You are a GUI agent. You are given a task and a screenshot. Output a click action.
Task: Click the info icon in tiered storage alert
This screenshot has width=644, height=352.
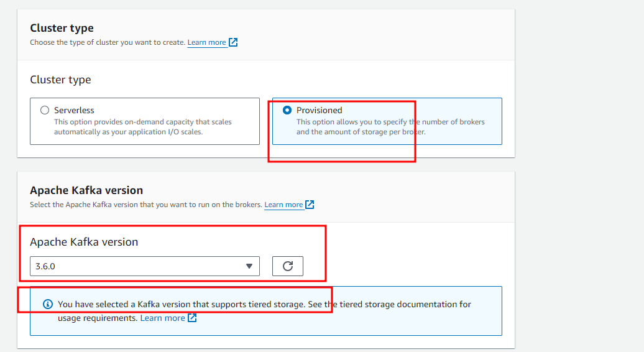[x=48, y=304]
